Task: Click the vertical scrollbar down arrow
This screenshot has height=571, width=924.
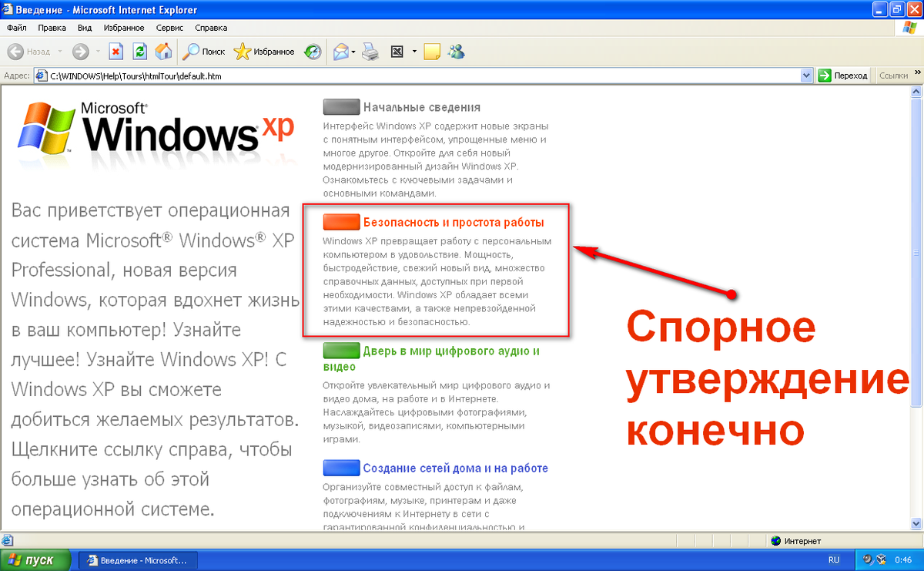Action: (916, 524)
